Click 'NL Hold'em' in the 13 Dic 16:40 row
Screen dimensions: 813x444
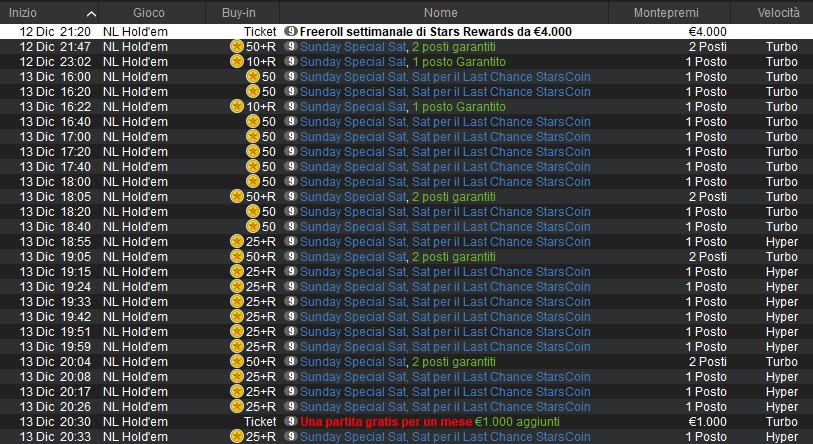click(x=135, y=122)
